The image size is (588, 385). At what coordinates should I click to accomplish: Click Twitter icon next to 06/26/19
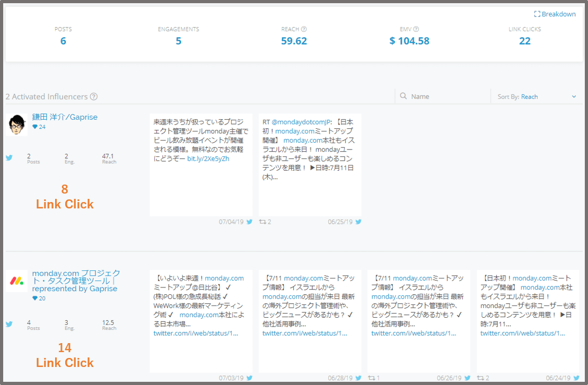pyautogui.click(x=467, y=378)
